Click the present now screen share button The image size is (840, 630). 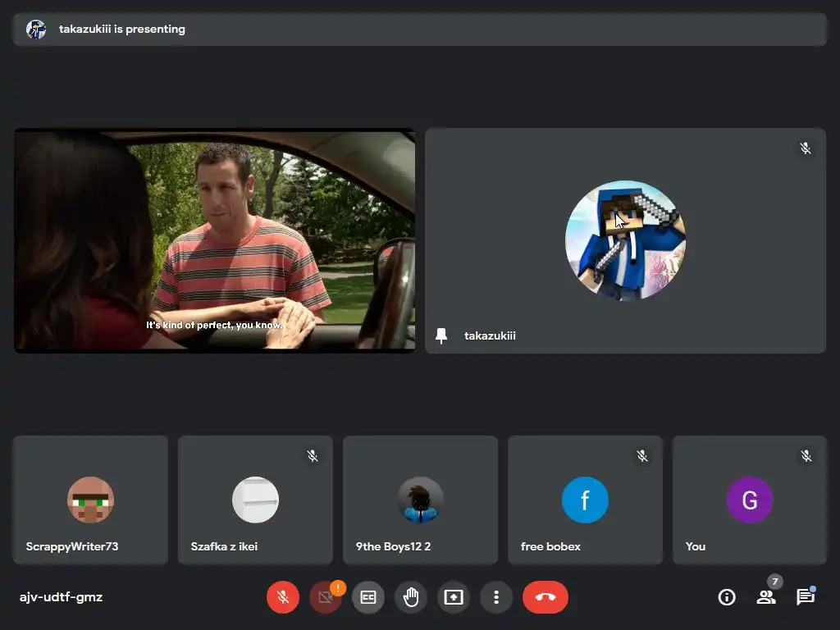(454, 597)
